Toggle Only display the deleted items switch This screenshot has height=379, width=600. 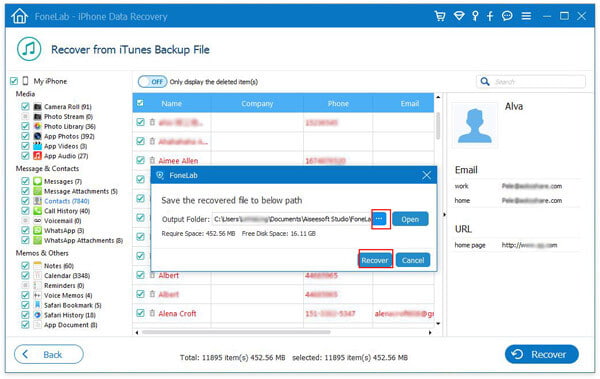pos(152,82)
